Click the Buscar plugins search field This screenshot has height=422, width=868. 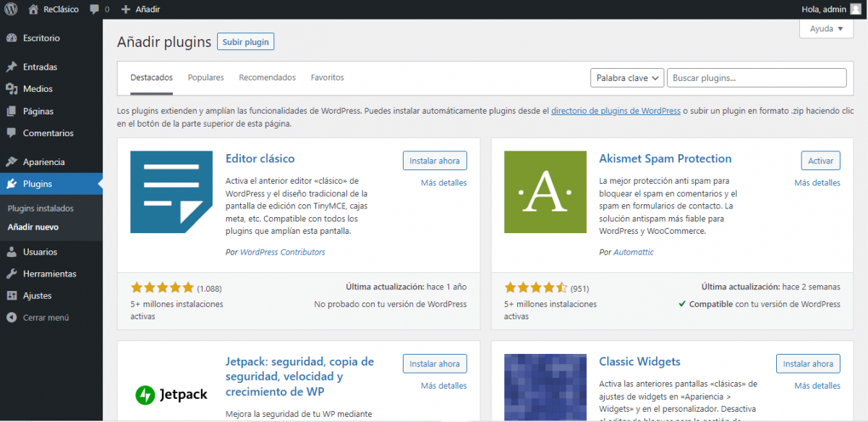point(756,78)
